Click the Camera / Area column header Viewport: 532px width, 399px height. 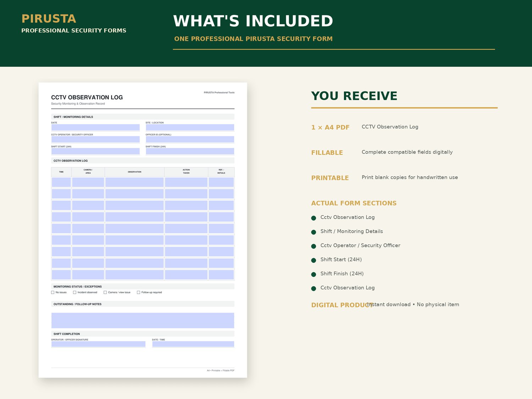(88, 172)
